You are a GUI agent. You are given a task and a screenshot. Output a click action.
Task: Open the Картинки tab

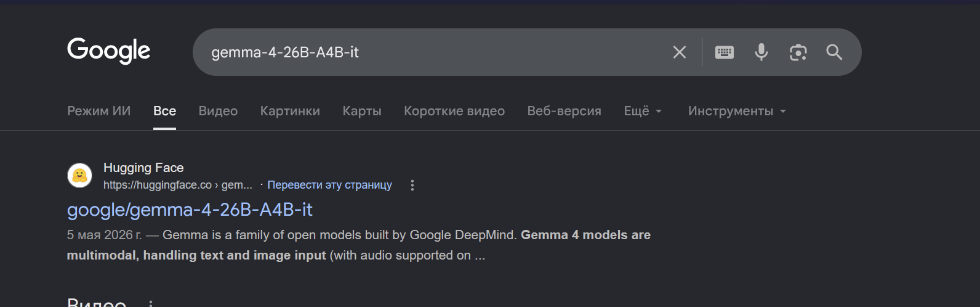click(290, 111)
